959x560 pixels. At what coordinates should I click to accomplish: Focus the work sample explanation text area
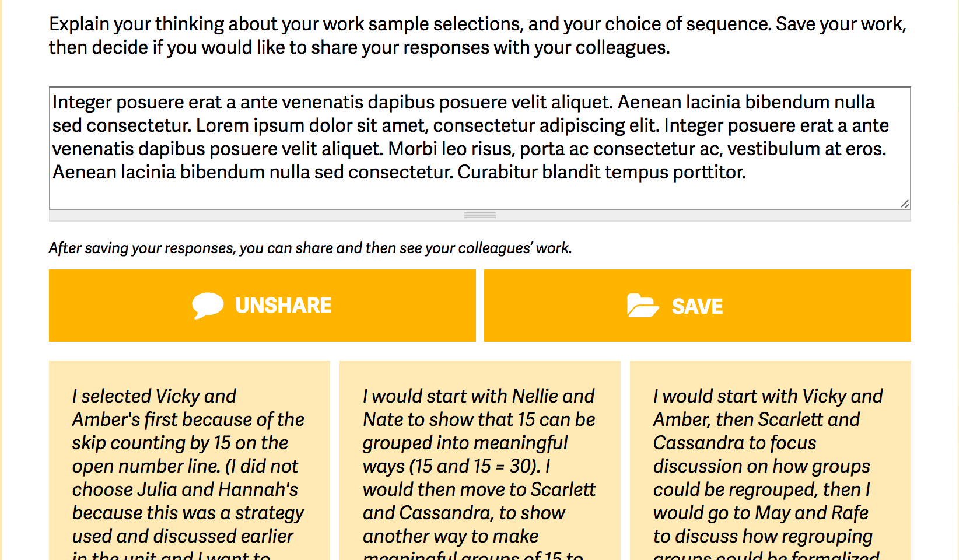(x=480, y=148)
